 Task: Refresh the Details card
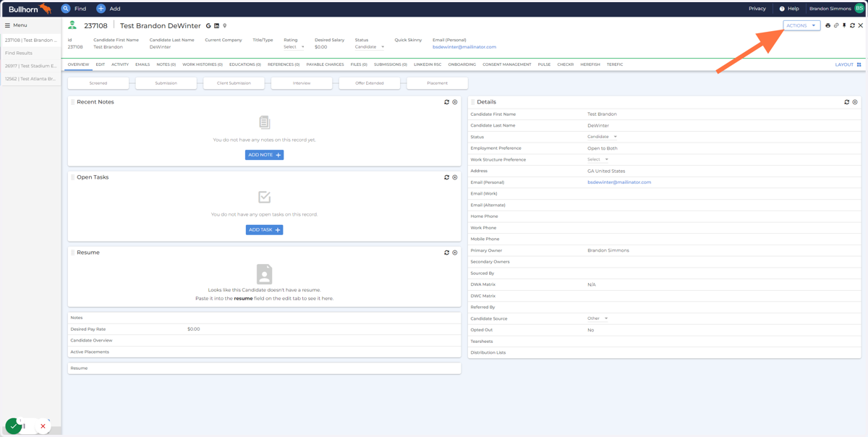pyautogui.click(x=846, y=102)
